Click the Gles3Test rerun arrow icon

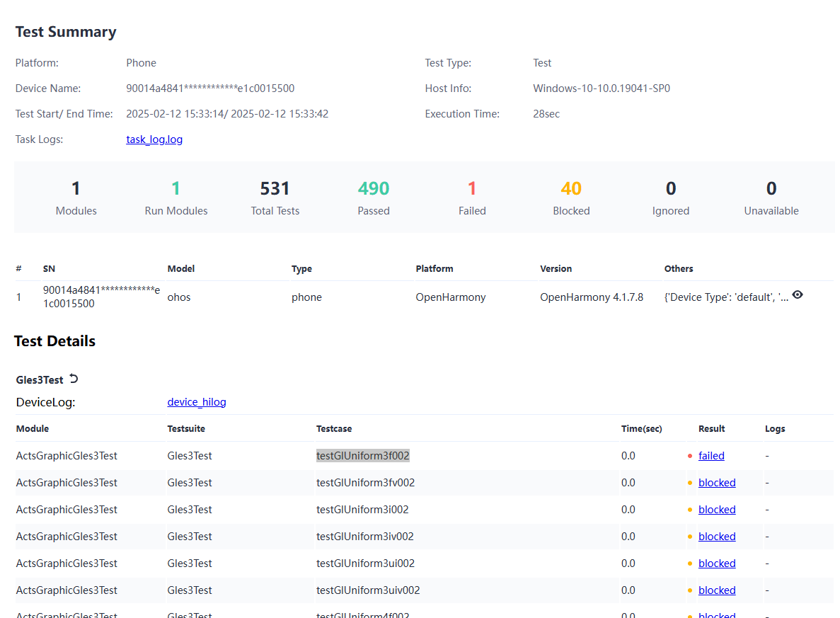click(x=74, y=379)
